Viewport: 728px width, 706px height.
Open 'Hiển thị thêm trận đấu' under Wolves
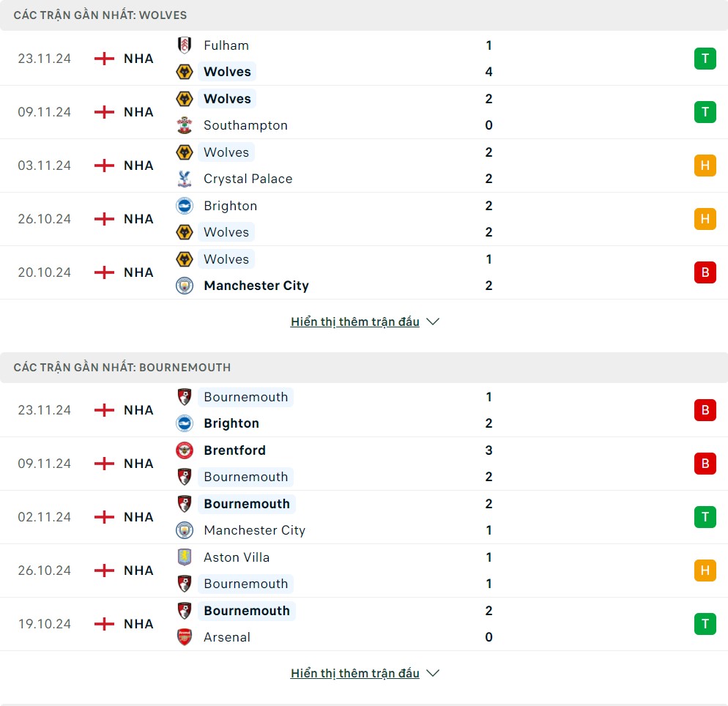(355, 322)
